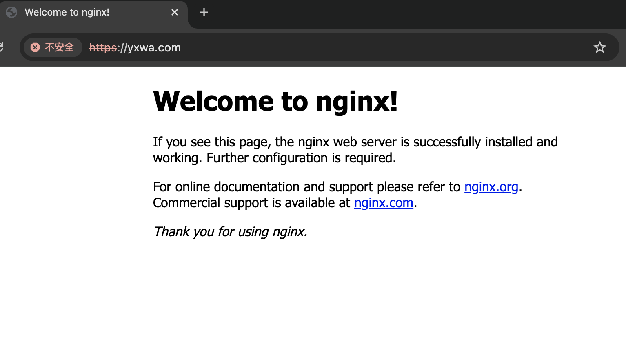The image size is (626, 364).
Task: Reload the page using the refresh icon
Action: (x=1, y=47)
